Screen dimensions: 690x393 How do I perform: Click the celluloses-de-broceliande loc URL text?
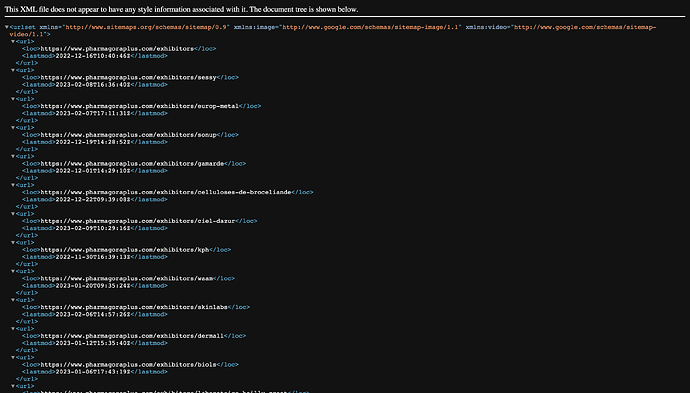pyautogui.click(x=166, y=192)
